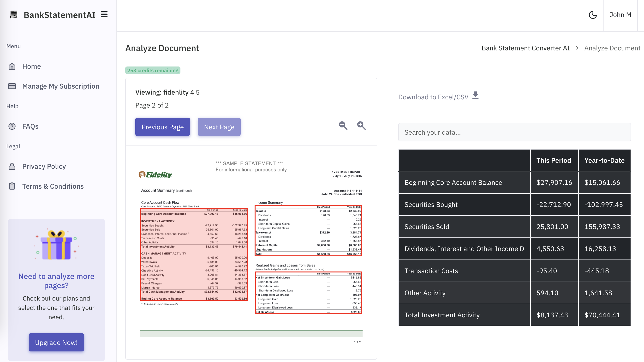
Task: Click the Upgrade Now! button
Action: point(56,342)
